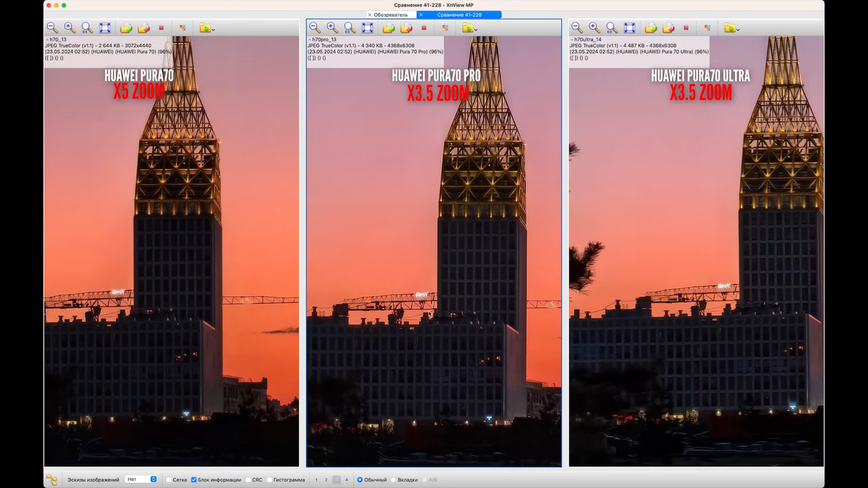Close the Обозреватель tab
Viewport: 868px width, 488px height.
click(x=370, y=14)
